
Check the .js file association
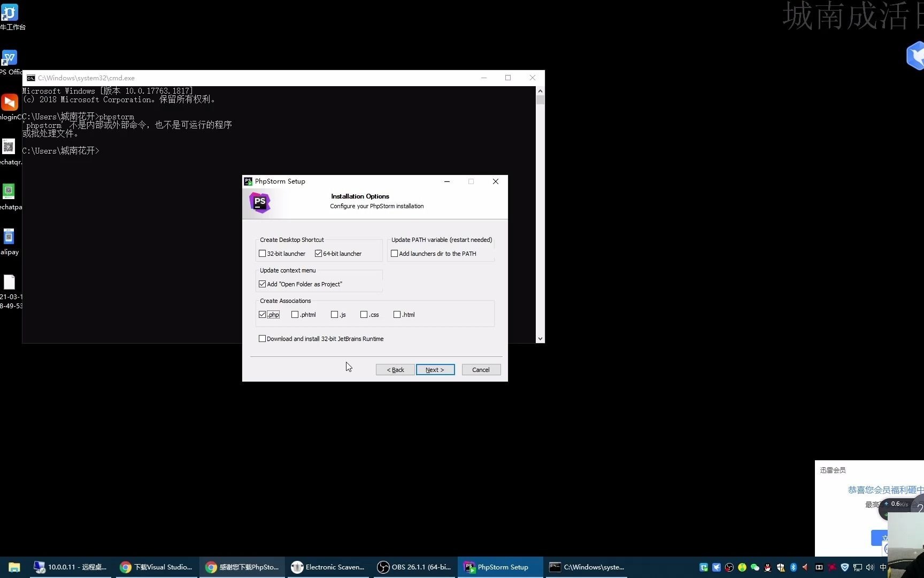334,315
